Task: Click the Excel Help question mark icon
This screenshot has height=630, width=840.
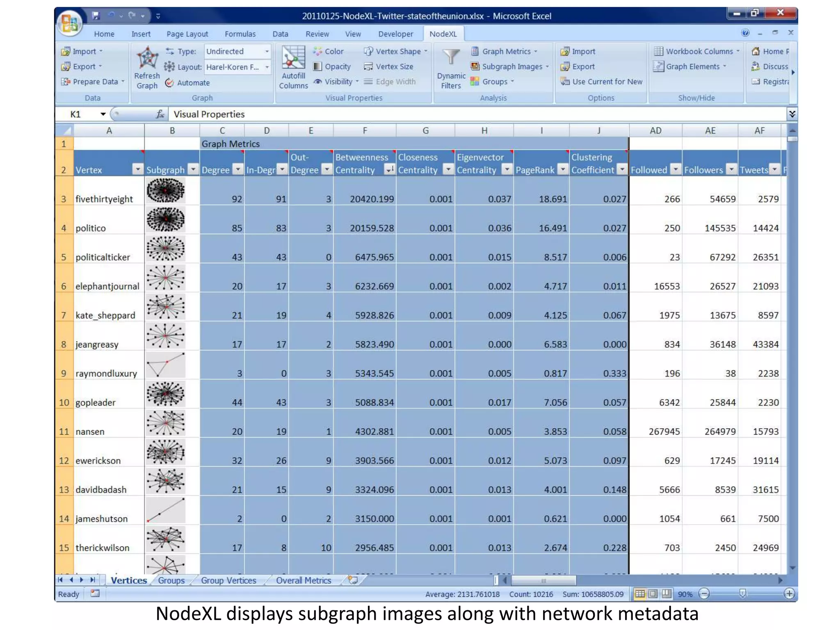Action: 745,33
